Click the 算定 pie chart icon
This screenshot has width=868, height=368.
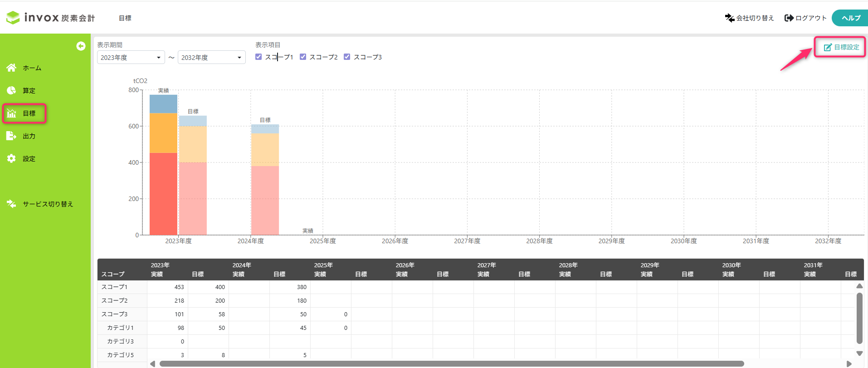click(x=11, y=90)
